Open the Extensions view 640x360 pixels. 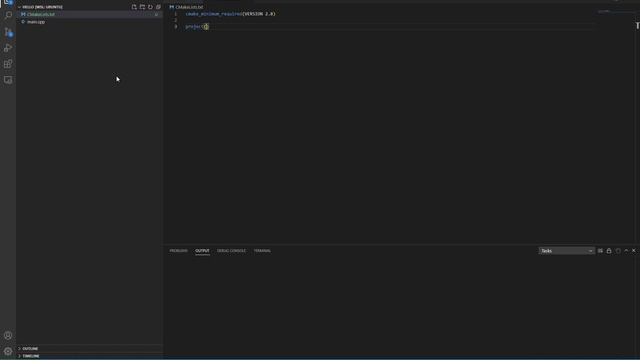pos(8,64)
